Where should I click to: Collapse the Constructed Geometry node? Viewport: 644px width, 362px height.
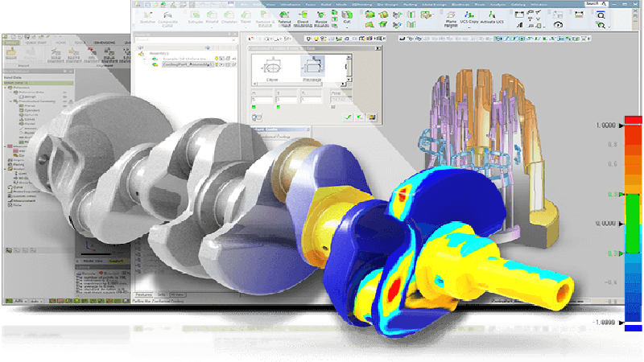coord(11,101)
